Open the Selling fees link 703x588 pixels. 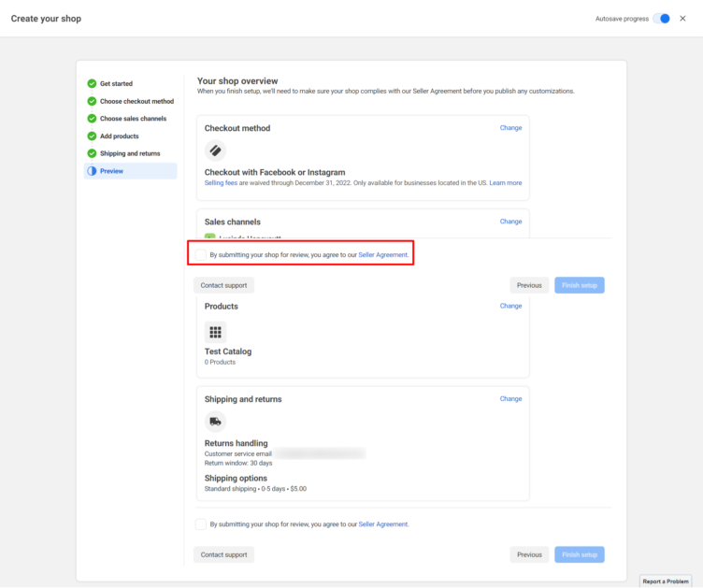220,183
